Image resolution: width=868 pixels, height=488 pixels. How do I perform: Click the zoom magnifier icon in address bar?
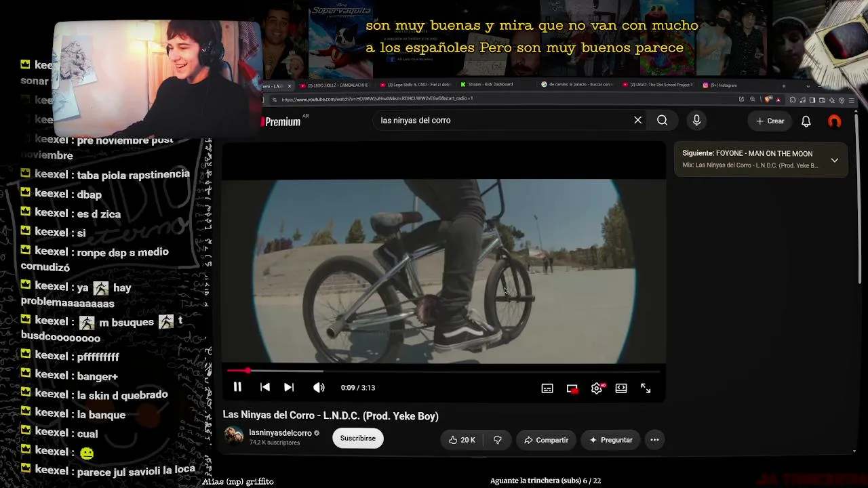coord(753,100)
